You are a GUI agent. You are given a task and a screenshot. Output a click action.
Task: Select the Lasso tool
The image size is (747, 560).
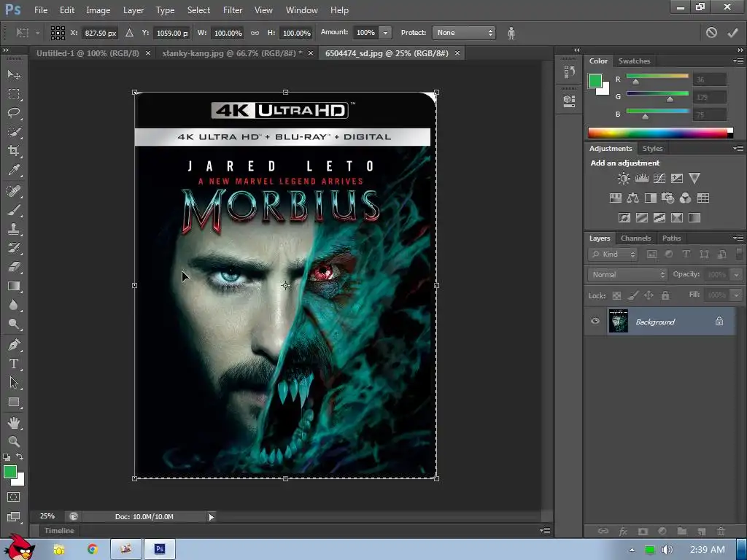tap(14, 113)
